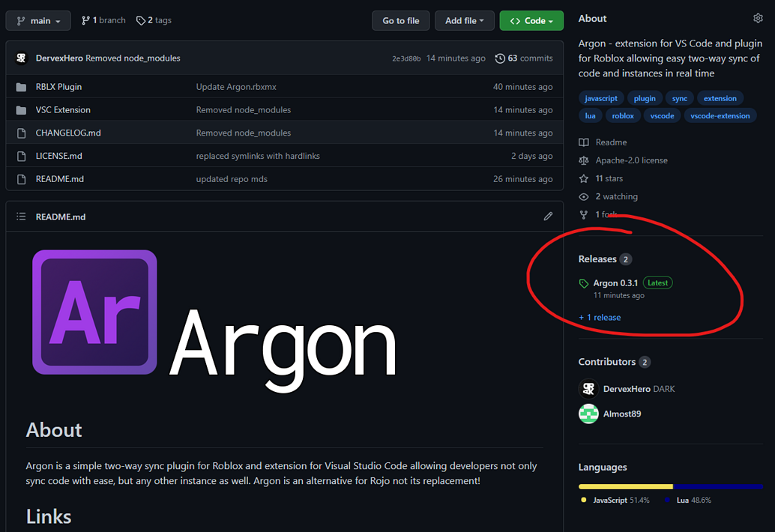
Task: Open the About section settings gear
Action: [759, 18]
